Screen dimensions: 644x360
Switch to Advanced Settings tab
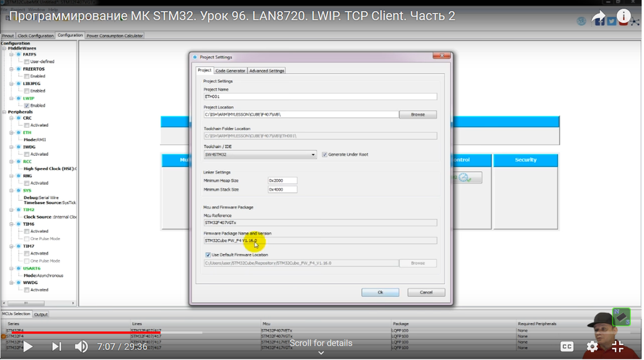266,71
